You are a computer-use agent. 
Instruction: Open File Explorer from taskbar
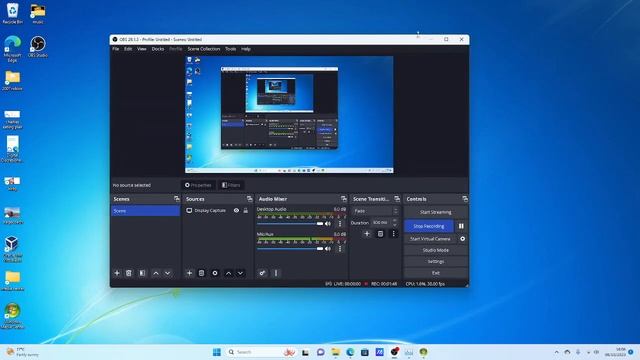[x=336, y=352]
